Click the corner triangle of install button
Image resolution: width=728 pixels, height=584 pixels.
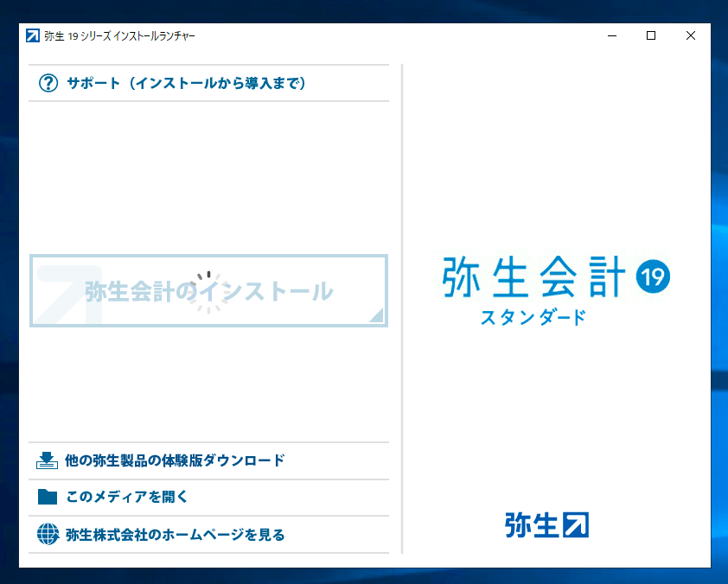click(376, 316)
